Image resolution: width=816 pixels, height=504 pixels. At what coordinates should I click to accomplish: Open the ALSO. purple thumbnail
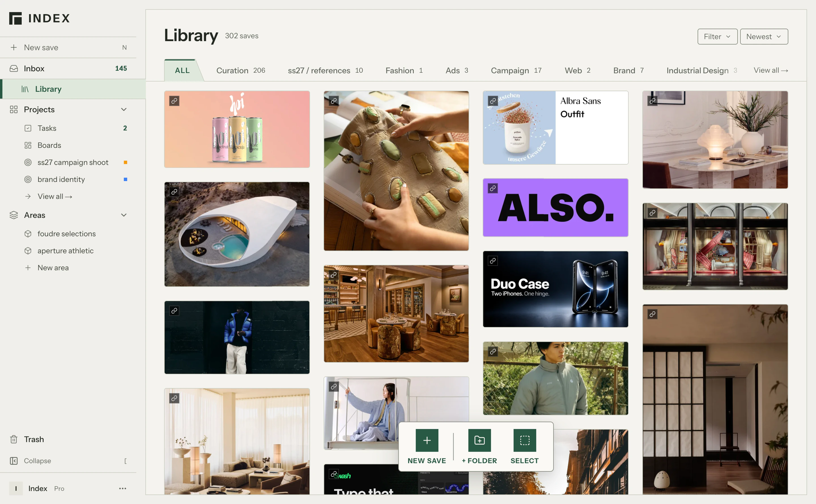(556, 207)
